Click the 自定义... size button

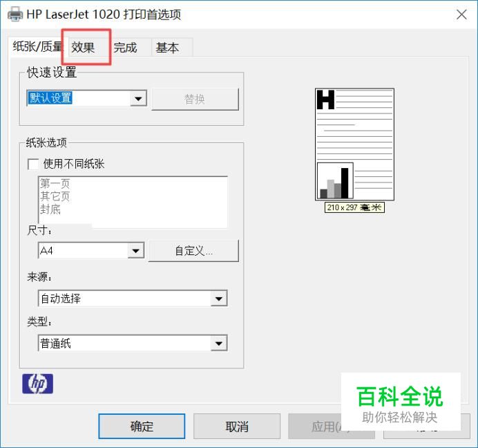[193, 251]
